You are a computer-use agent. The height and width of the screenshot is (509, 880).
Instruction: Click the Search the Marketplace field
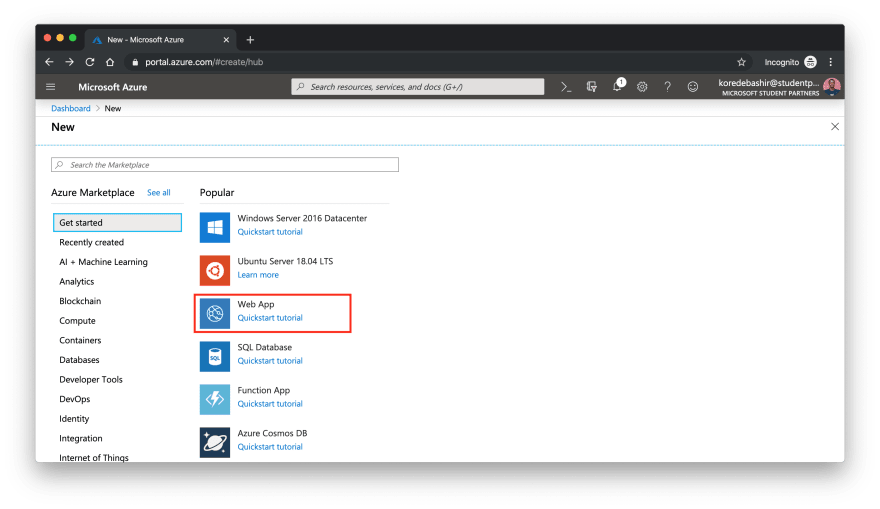(225, 165)
